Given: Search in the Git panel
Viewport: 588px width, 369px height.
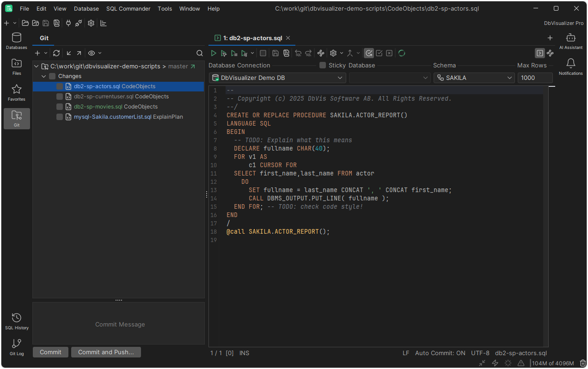Looking at the screenshot, I should click(200, 53).
